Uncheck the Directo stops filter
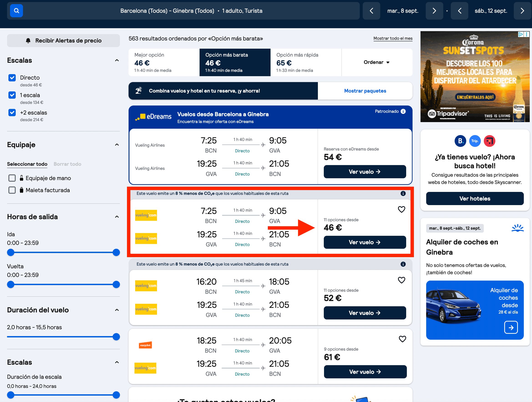532x402 pixels. 12,78
